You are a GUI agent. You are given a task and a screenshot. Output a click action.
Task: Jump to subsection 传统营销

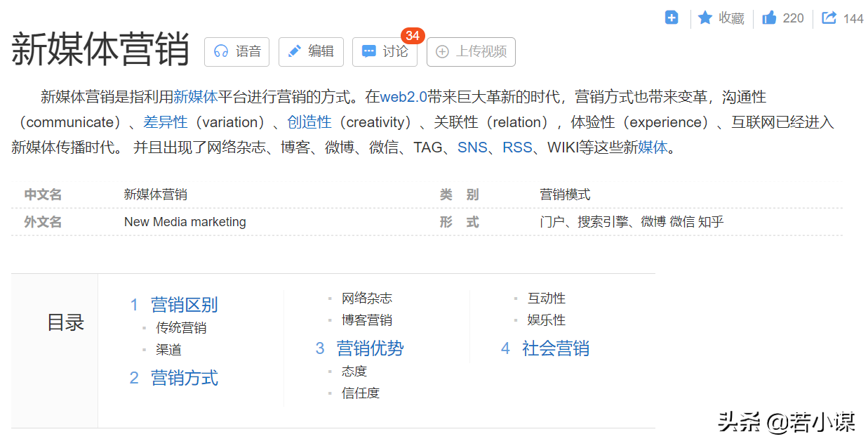click(181, 327)
